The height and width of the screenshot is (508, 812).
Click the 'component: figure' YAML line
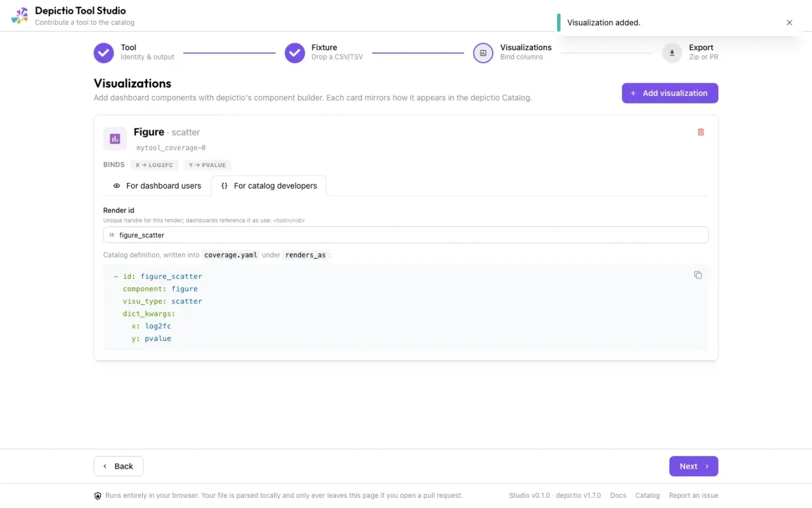click(160, 289)
